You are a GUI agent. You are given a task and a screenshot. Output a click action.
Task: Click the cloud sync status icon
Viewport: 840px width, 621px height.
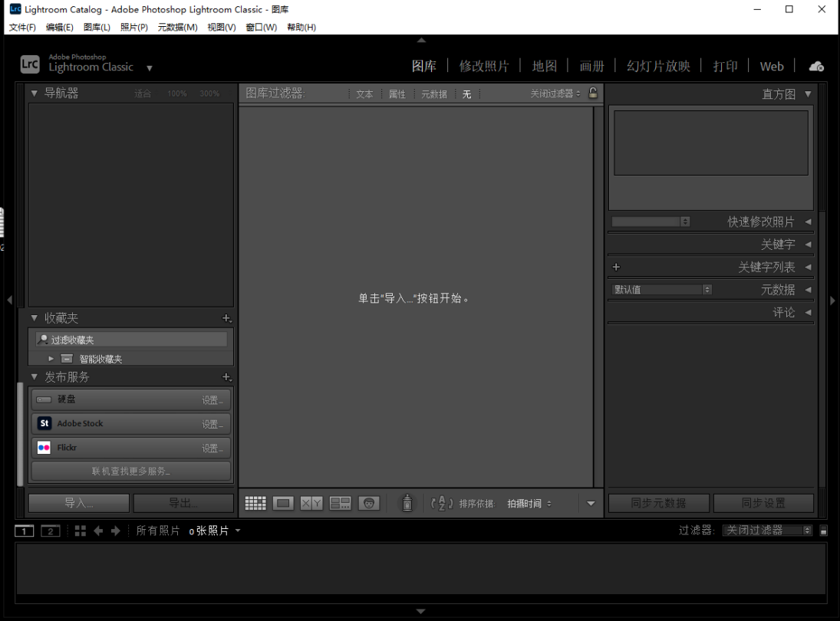coord(816,67)
